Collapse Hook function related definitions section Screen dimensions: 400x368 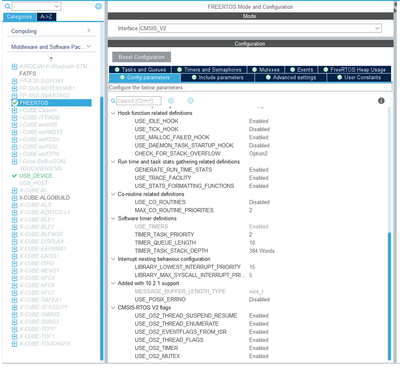point(113,113)
